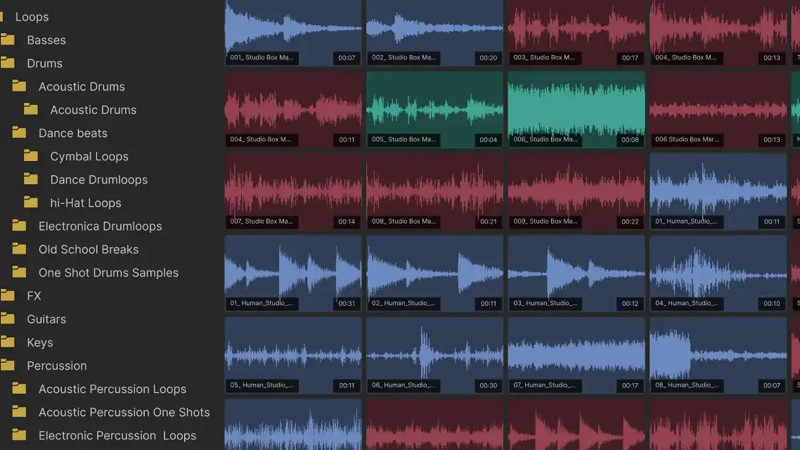Preview the 06_ Human_Studio sample tile
Viewport: 800px width, 450px height.
coord(435,355)
